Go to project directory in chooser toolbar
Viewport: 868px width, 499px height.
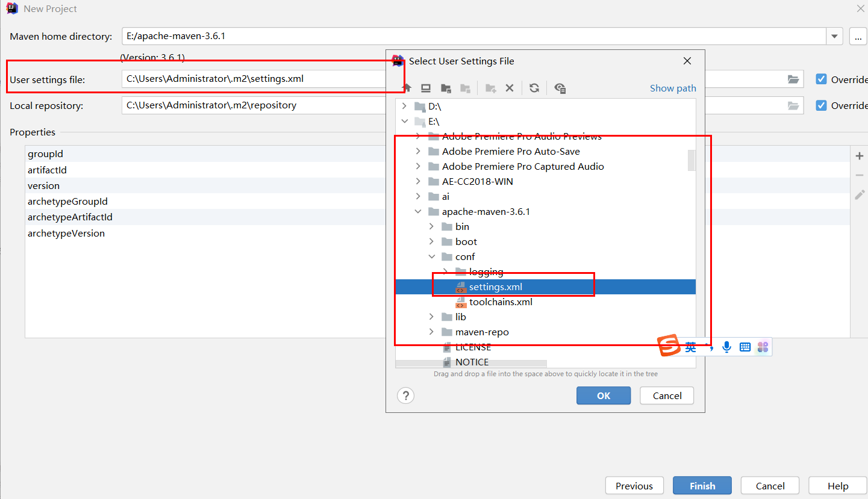pos(446,88)
